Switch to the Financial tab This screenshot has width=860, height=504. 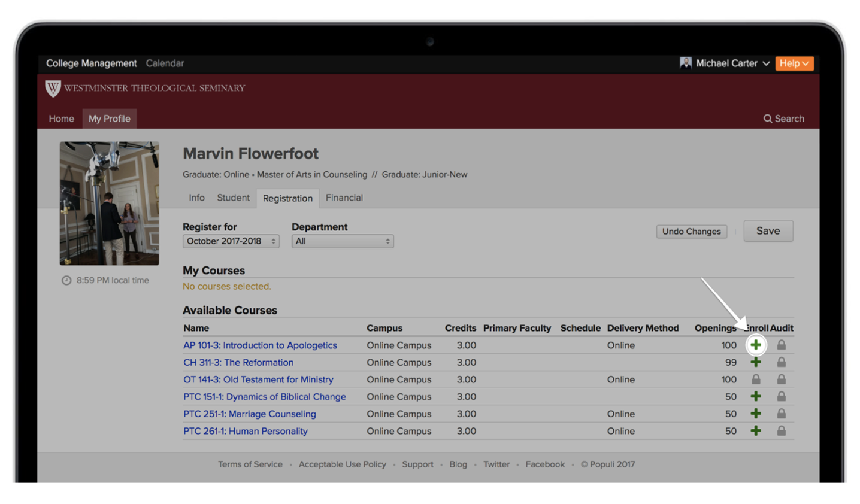(344, 198)
